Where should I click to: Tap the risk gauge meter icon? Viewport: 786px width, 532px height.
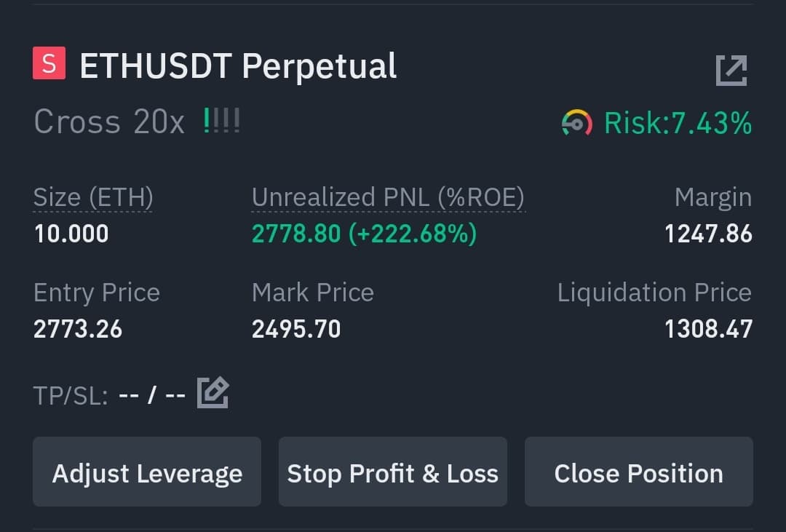coord(576,123)
